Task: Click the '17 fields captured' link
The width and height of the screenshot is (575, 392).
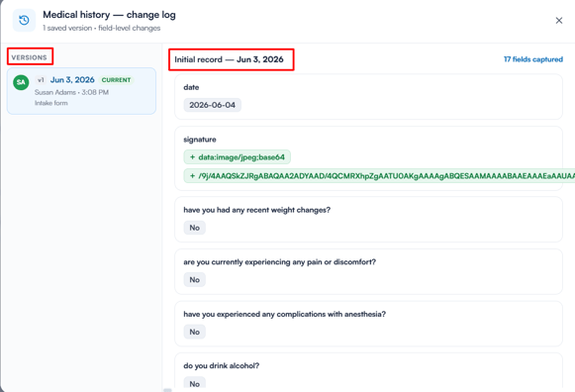Action: pos(533,59)
